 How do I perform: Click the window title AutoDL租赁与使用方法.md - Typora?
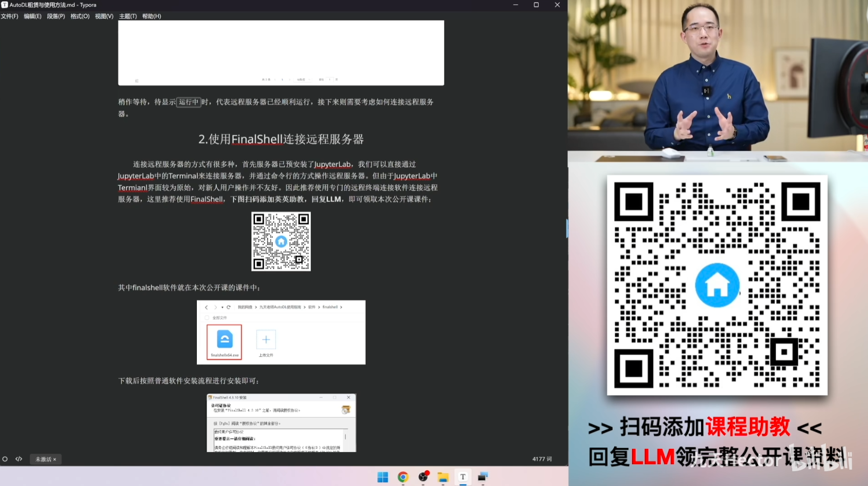coord(53,5)
